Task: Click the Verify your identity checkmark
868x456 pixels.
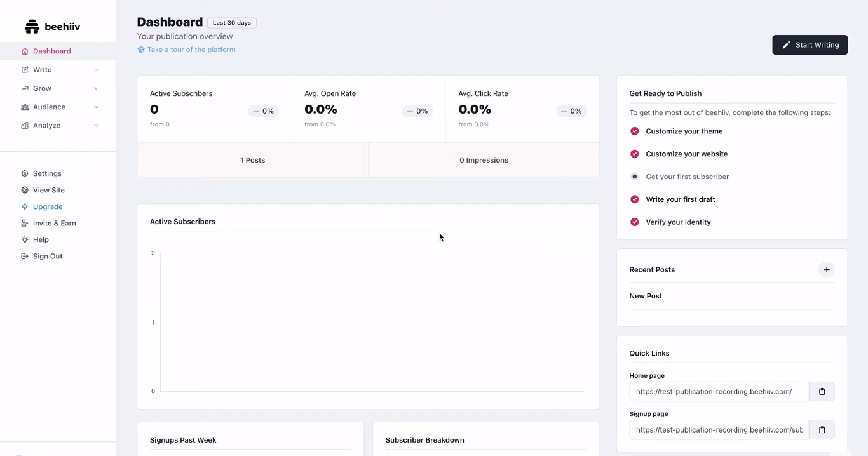Action: (x=634, y=222)
